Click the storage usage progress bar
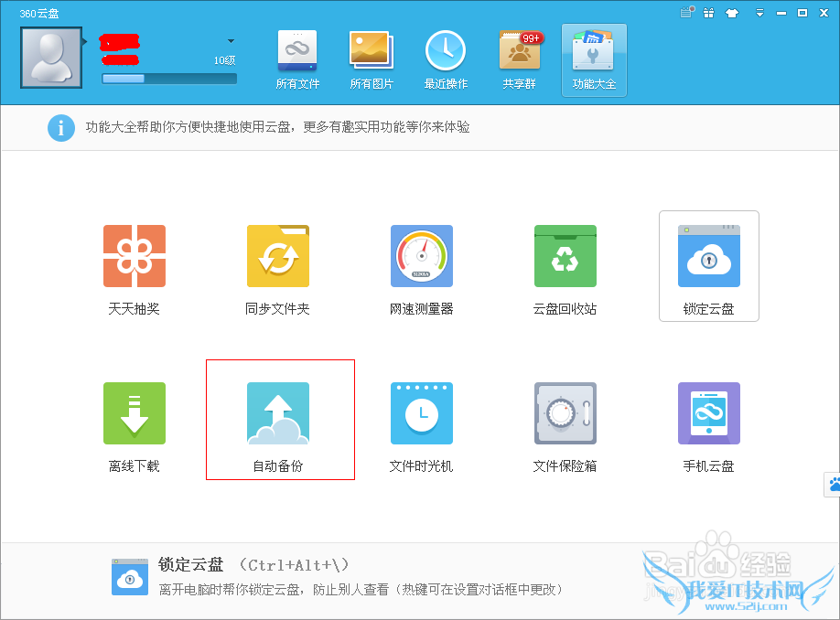This screenshot has height=620, width=840. (169, 79)
